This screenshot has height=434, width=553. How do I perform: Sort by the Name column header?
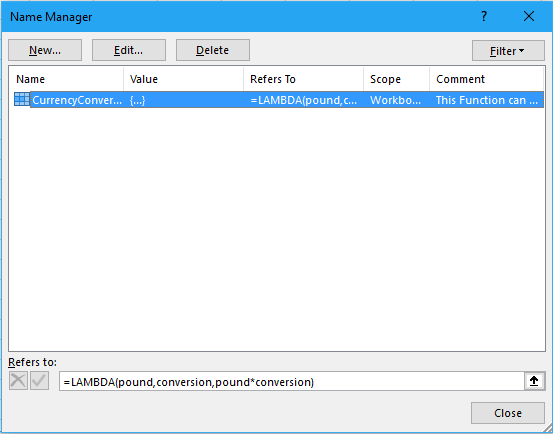pyautogui.click(x=66, y=79)
